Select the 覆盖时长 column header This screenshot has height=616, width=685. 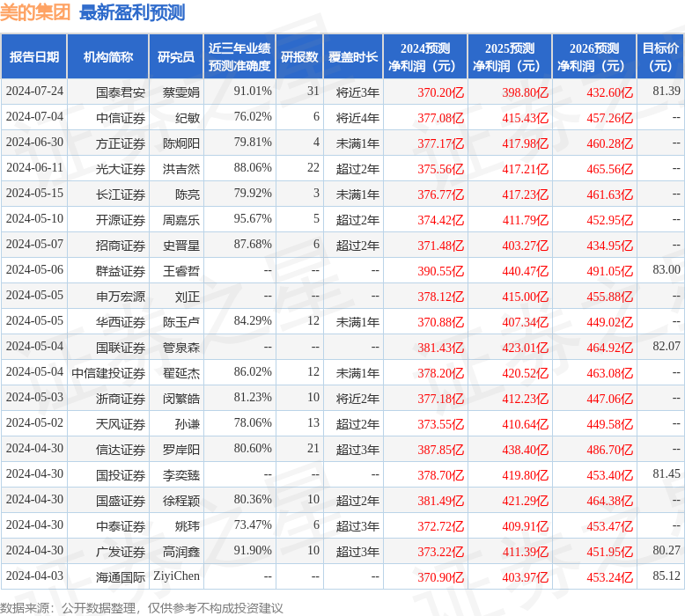353,56
